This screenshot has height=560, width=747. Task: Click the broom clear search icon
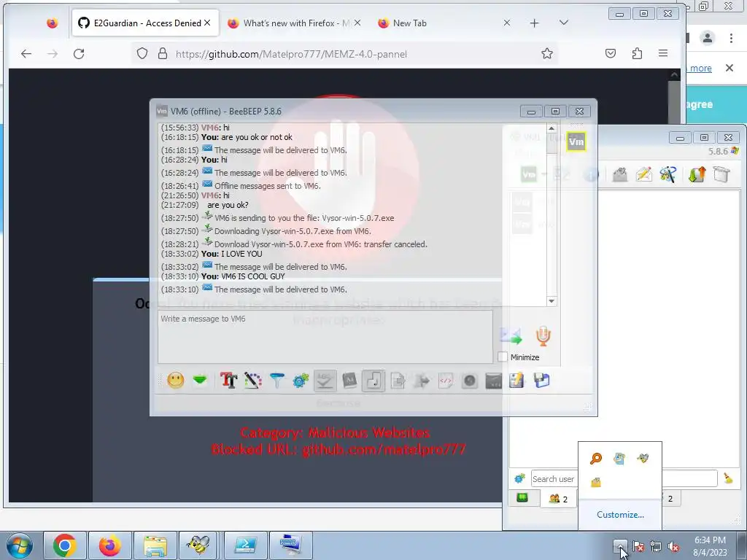point(728,478)
